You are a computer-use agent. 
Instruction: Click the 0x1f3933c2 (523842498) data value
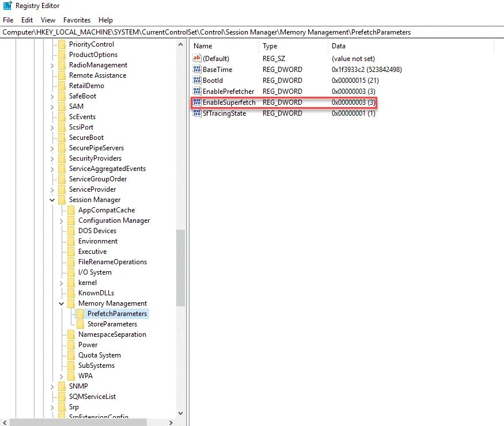(x=367, y=70)
